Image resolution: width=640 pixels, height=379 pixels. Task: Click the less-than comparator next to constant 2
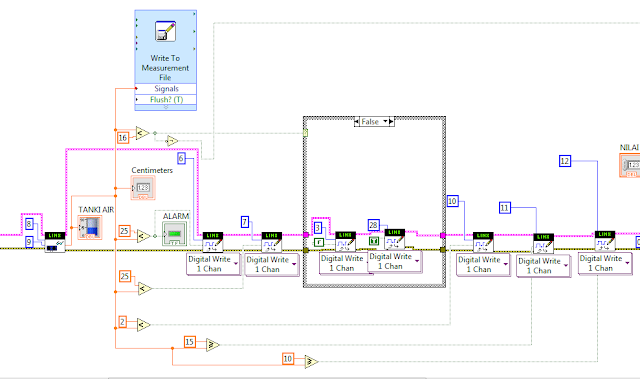pos(143,325)
